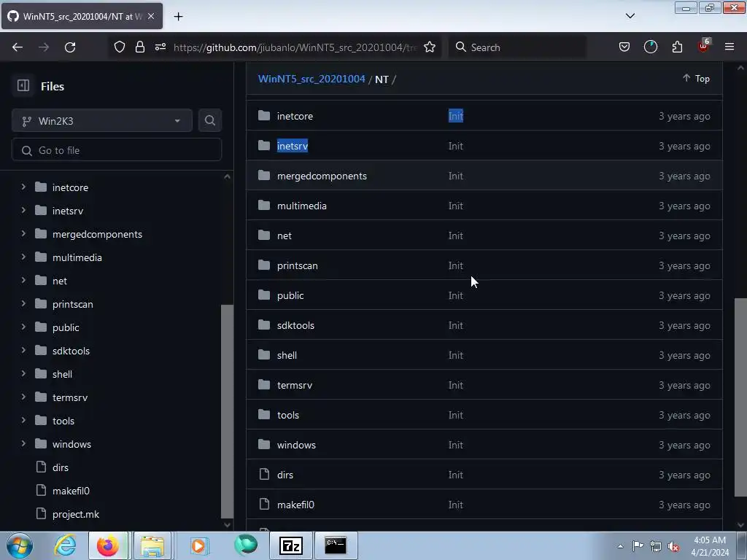
Task: Open Windows Explorer from taskbar
Action: (x=152, y=545)
